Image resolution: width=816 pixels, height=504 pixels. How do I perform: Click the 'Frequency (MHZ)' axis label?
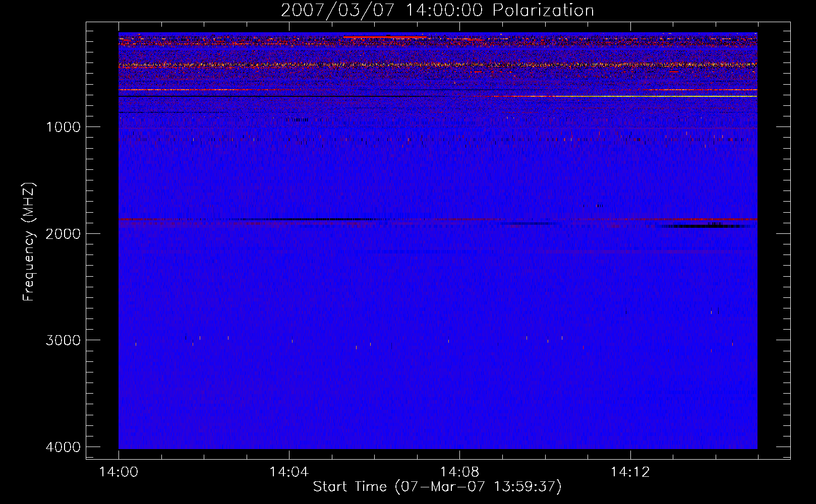click(29, 242)
